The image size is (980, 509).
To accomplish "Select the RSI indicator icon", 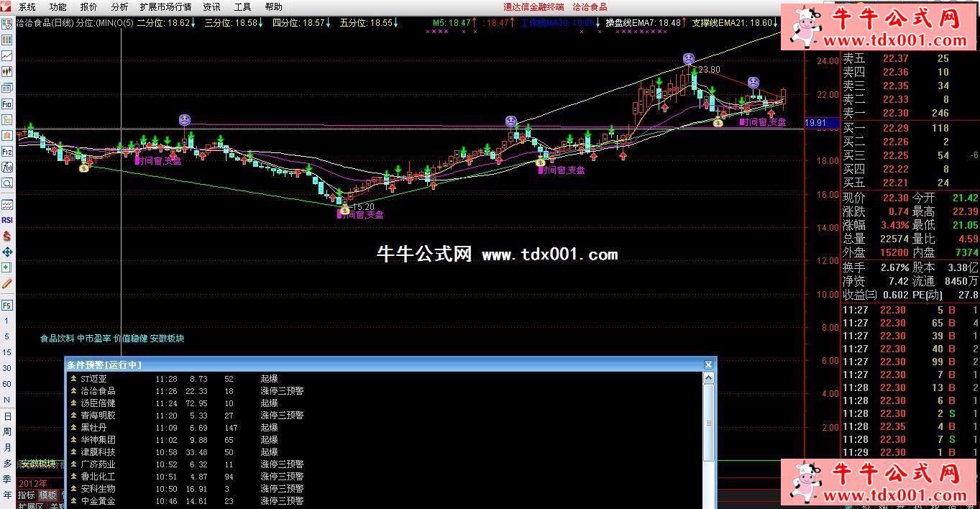I will [7, 220].
